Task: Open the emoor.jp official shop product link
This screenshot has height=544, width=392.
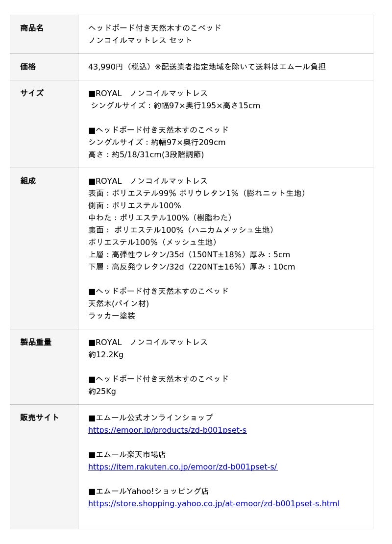Action: [x=167, y=430]
